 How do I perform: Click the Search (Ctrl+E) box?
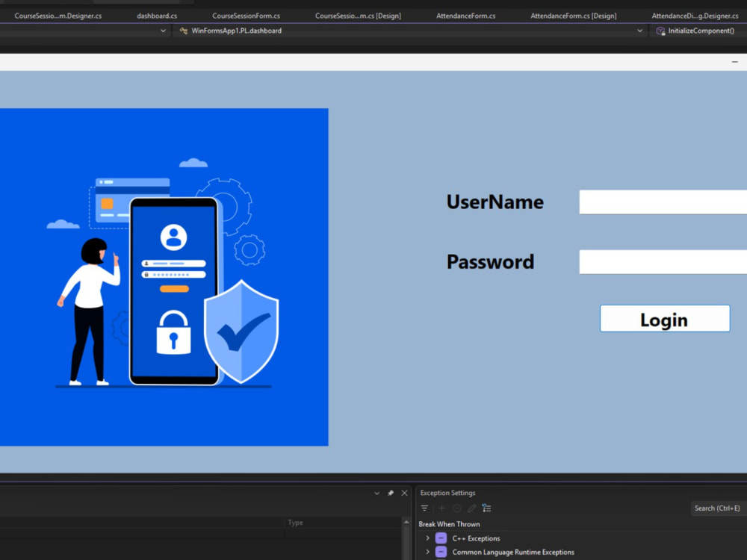pos(719,508)
